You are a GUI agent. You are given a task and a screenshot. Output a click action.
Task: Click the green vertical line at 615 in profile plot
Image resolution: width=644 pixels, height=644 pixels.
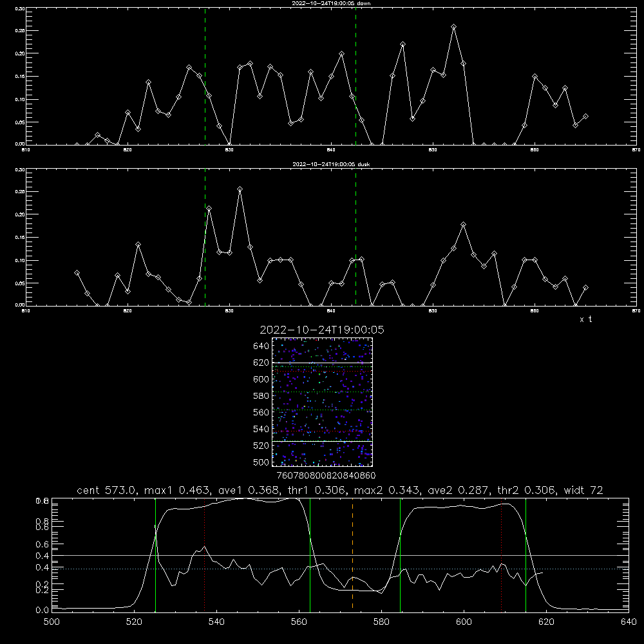(x=526, y=554)
